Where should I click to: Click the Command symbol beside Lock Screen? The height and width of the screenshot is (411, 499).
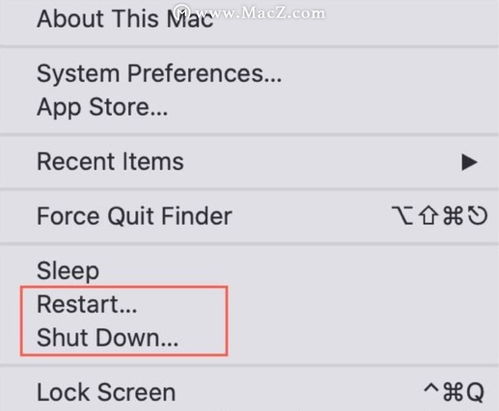(454, 392)
